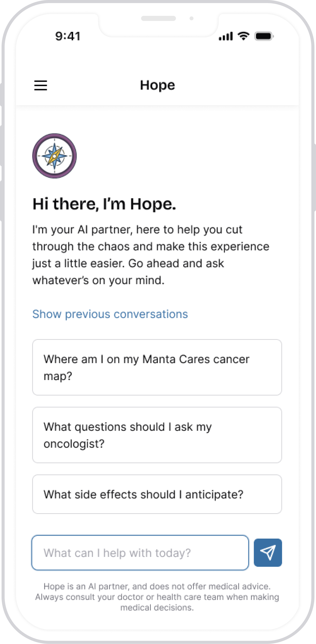Click the 'Hi there, I'm Hope.' heading
The width and height of the screenshot is (316, 644).
tap(104, 204)
